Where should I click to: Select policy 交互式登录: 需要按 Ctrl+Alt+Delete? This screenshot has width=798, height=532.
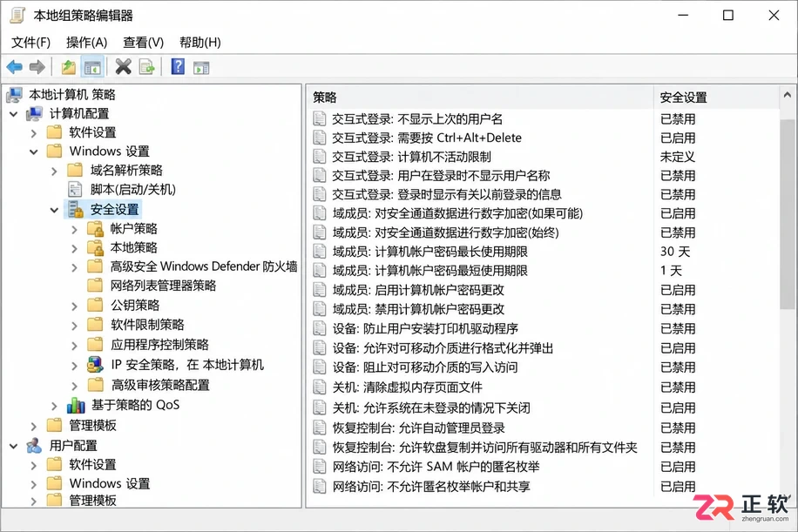point(427,138)
